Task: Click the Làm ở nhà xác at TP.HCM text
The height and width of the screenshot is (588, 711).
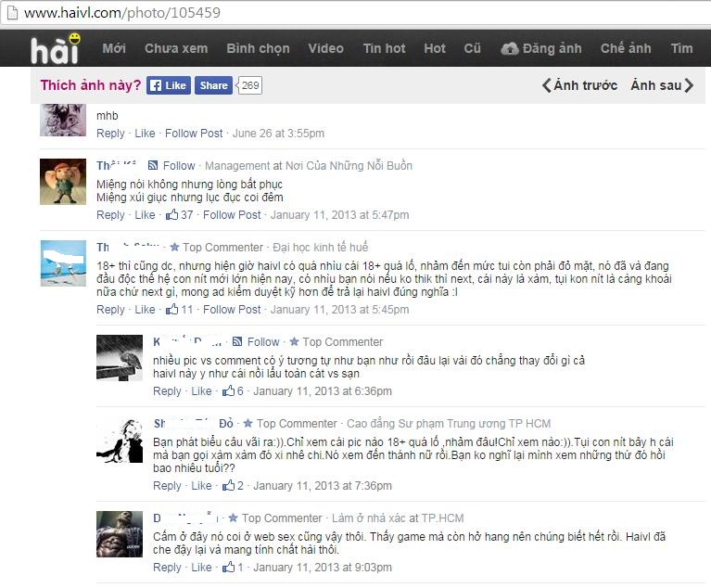Action: click(x=398, y=518)
